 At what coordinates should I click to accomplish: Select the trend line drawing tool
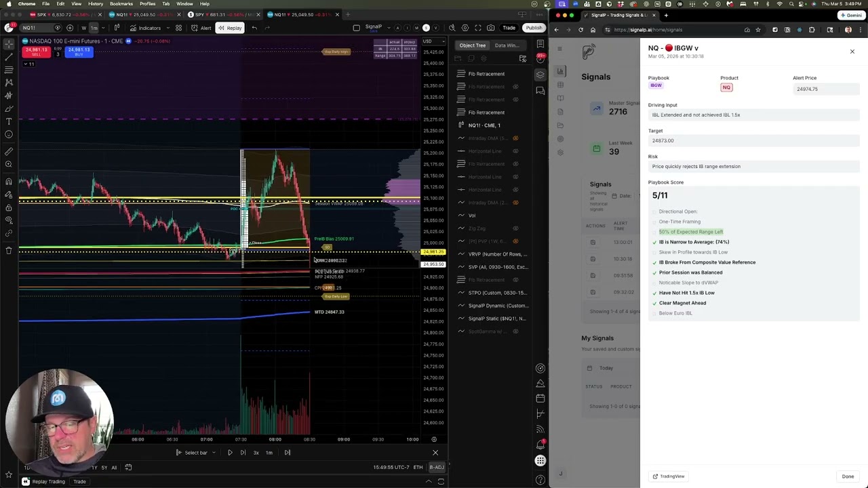(x=9, y=57)
